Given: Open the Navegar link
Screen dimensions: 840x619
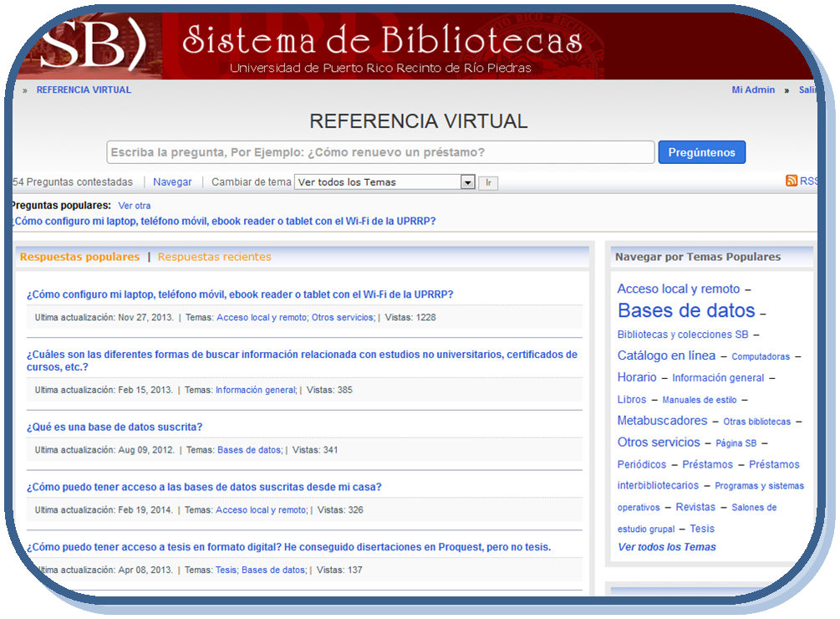Looking at the screenshot, I should 172,182.
